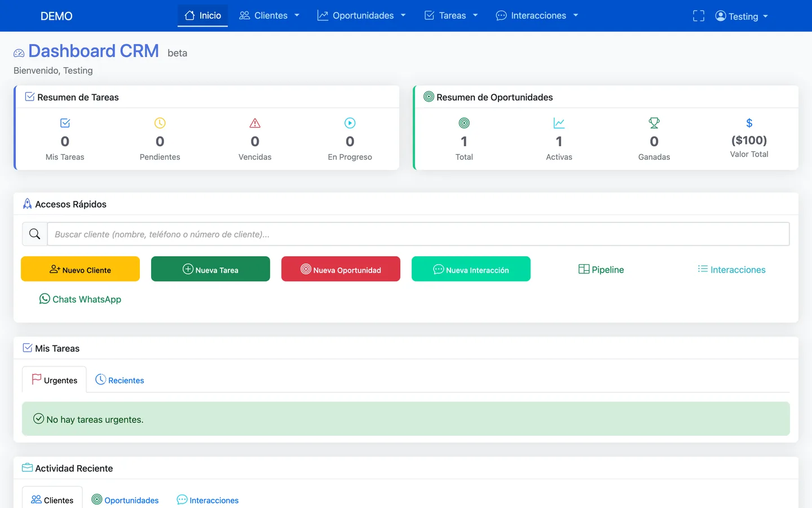Click the ($100) Valor Total value

[x=749, y=140]
